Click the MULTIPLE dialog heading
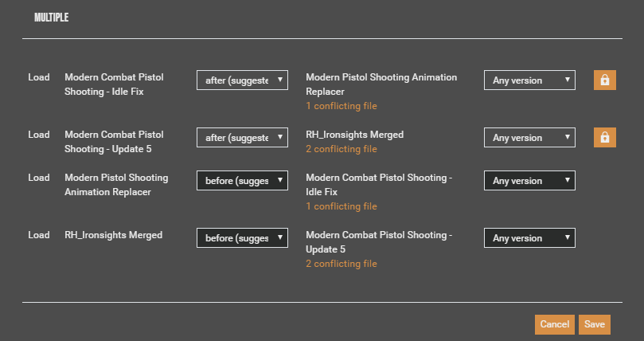This screenshot has height=341, width=644. click(x=51, y=18)
